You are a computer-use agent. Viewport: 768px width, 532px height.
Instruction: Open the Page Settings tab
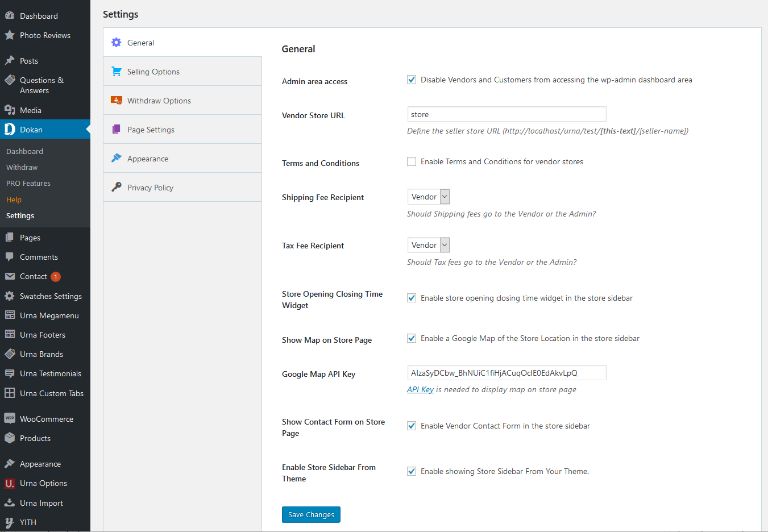coord(182,130)
